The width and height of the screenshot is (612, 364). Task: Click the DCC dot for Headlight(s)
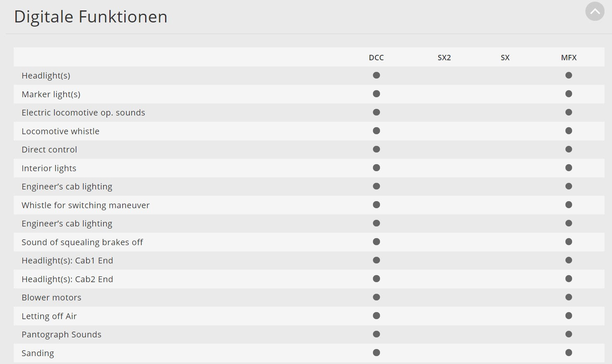click(x=376, y=75)
